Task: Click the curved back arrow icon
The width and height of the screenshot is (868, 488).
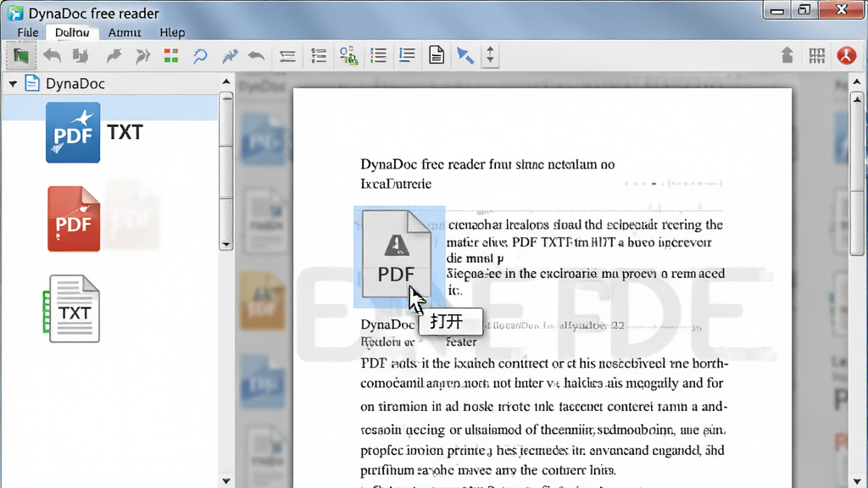Action: tap(256, 55)
